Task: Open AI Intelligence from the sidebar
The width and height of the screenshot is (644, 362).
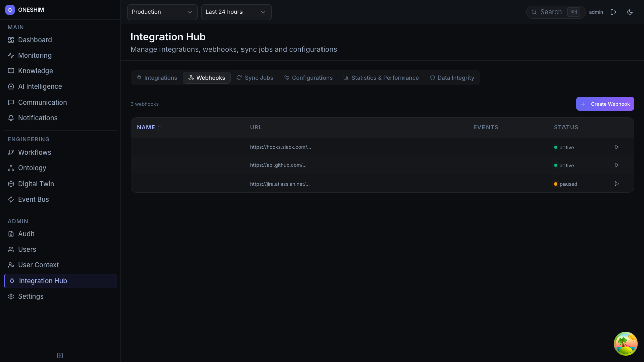Action: (x=40, y=86)
